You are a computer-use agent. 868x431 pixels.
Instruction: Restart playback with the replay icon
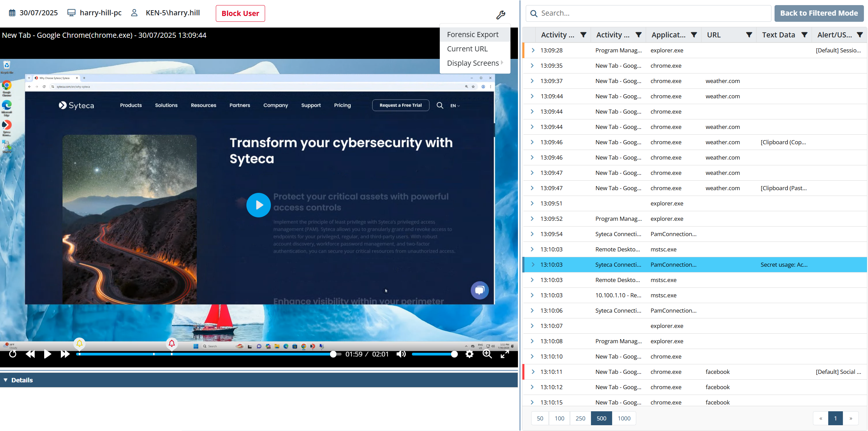(13, 354)
